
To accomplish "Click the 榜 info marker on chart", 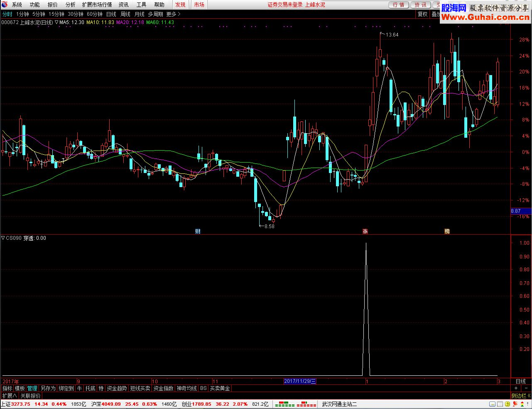I will [x=447, y=231].
